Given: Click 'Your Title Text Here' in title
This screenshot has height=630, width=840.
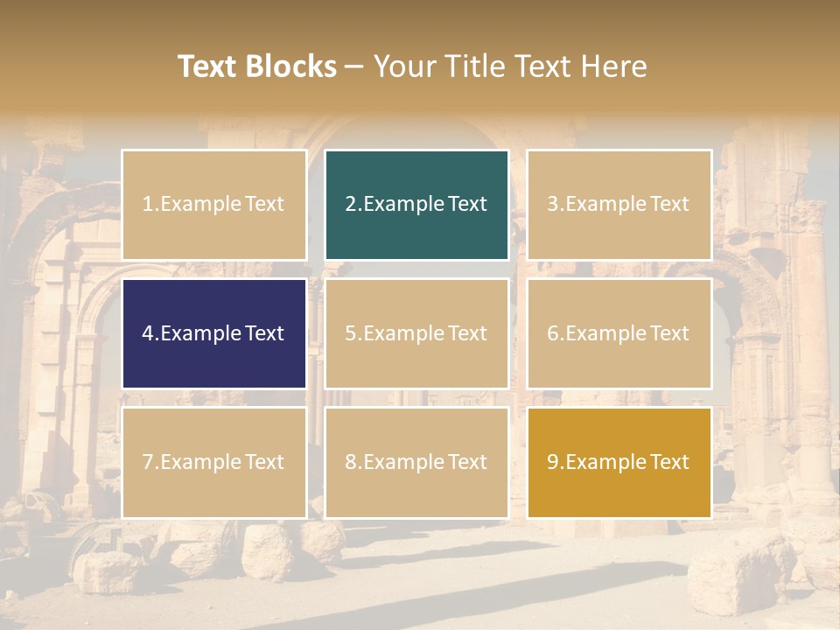Looking at the screenshot, I should click(510, 66).
